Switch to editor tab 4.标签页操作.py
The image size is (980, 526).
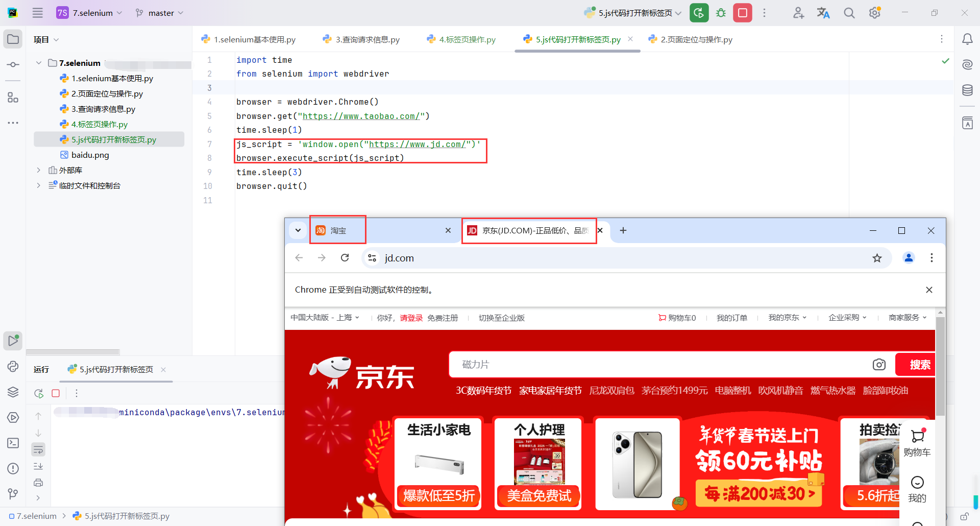pyautogui.click(x=461, y=39)
